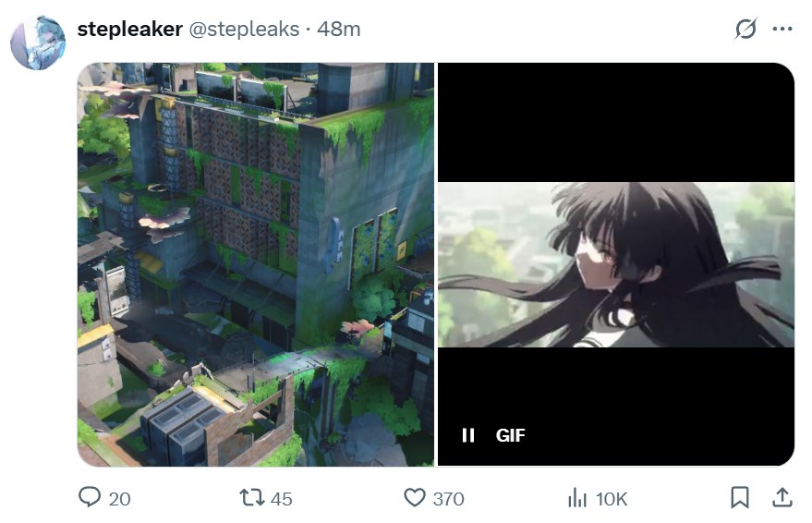Screen dimensions: 812x523
Task: Open the three-dot More options menu
Action: (782, 29)
